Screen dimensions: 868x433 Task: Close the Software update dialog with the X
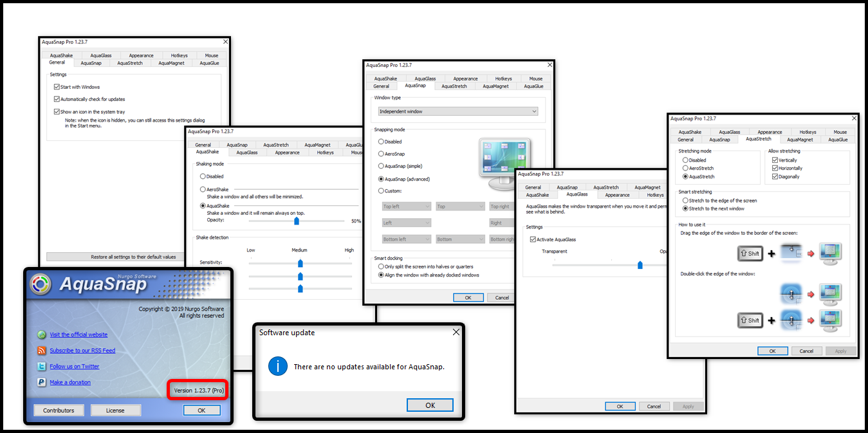pyautogui.click(x=456, y=332)
